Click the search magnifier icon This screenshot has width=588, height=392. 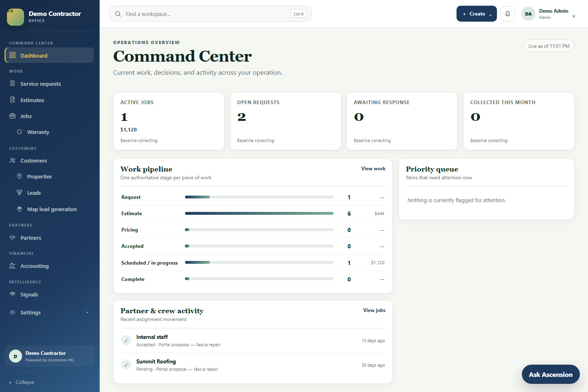point(118,14)
